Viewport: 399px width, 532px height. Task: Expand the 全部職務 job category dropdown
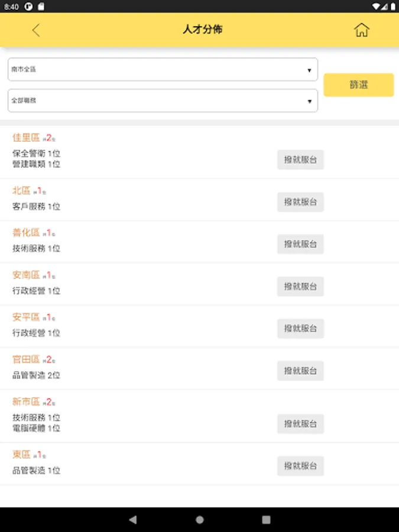click(x=163, y=100)
